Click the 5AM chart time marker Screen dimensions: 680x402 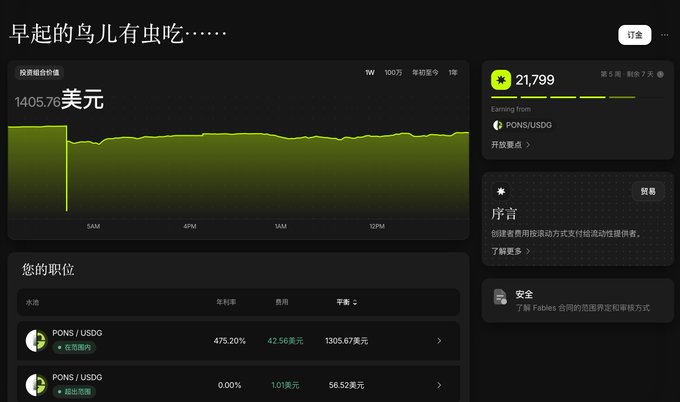coord(93,226)
